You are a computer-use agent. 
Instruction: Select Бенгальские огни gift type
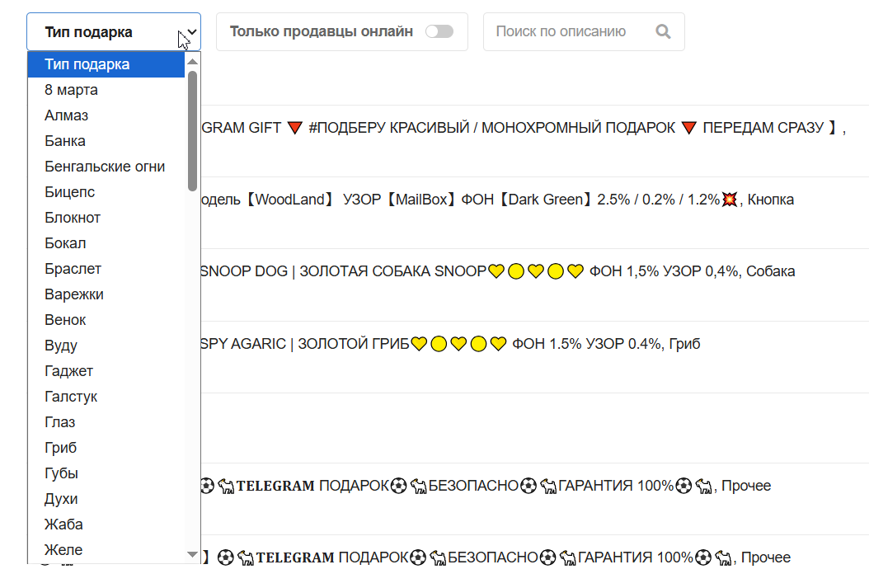[x=105, y=167]
